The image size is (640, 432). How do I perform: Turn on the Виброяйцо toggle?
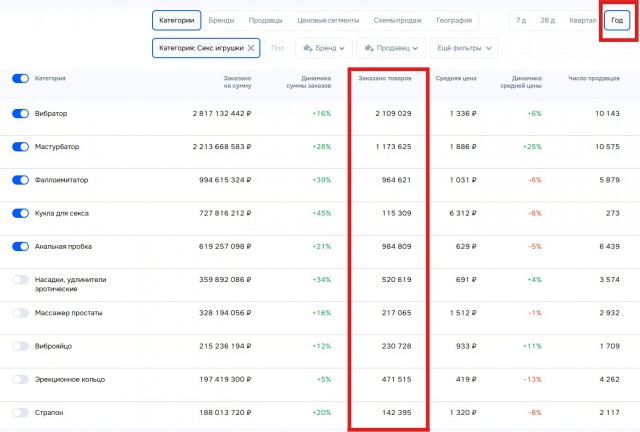[20, 346]
